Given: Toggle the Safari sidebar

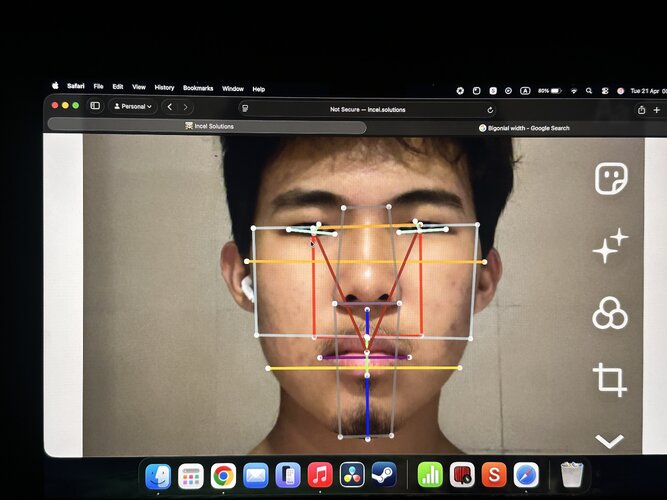Looking at the screenshot, I should [96, 106].
